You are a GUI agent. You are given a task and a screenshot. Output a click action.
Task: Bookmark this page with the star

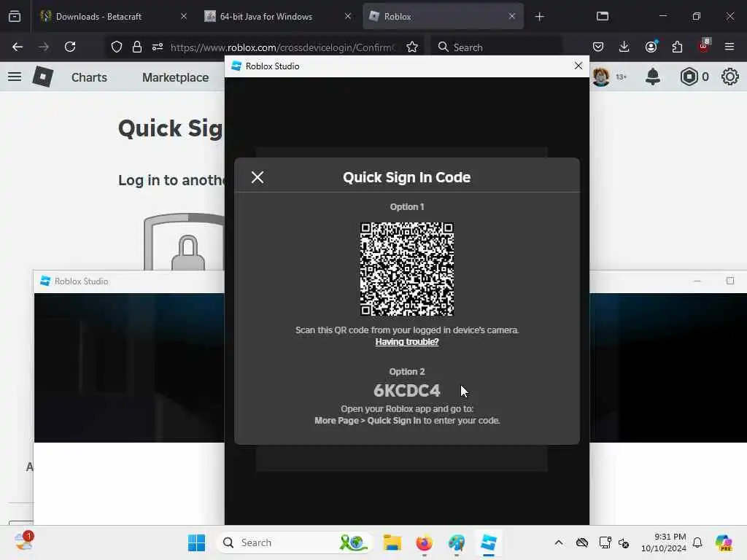(412, 47)
